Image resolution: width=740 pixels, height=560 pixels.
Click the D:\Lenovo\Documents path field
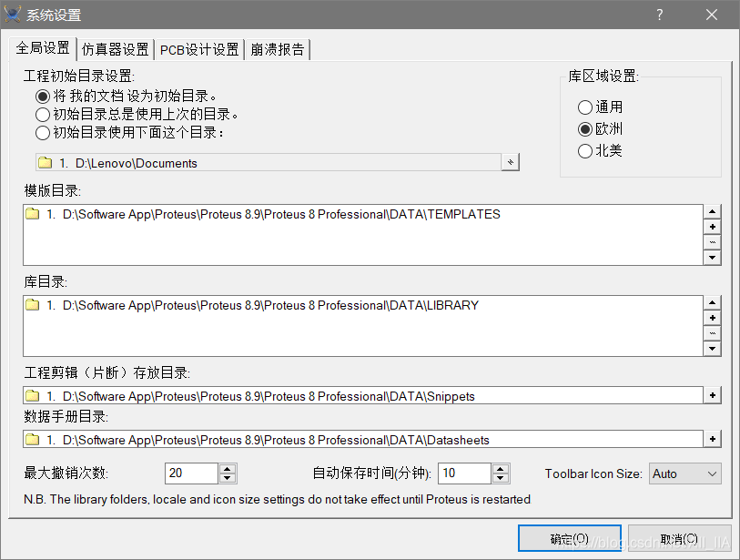coord(269,162)
